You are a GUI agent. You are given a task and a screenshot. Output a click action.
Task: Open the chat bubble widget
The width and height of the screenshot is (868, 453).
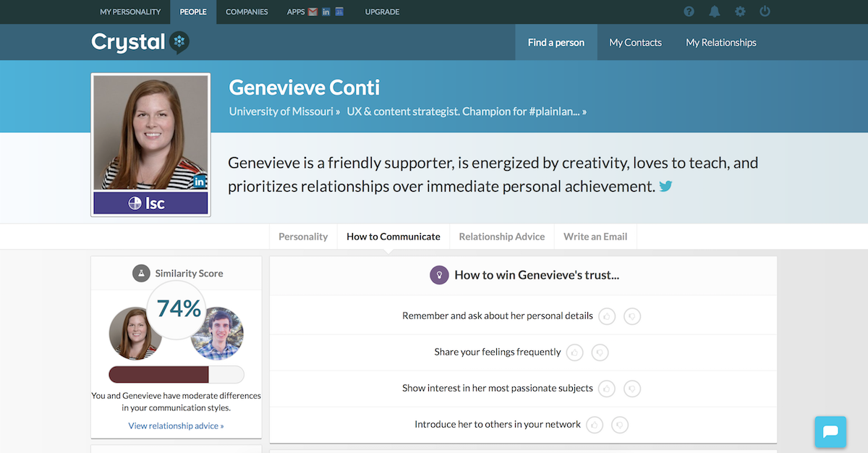pyautogui.click(x=830, y=432)
